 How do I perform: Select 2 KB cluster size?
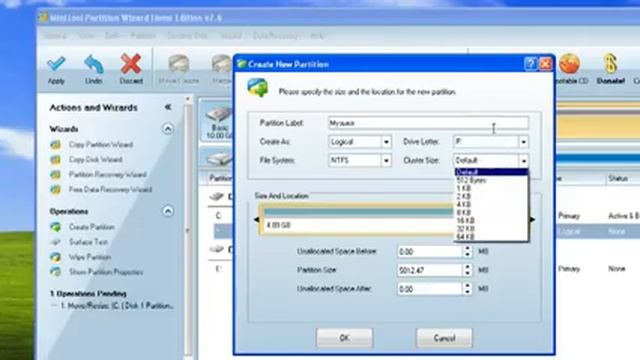[x=491, y=196]
